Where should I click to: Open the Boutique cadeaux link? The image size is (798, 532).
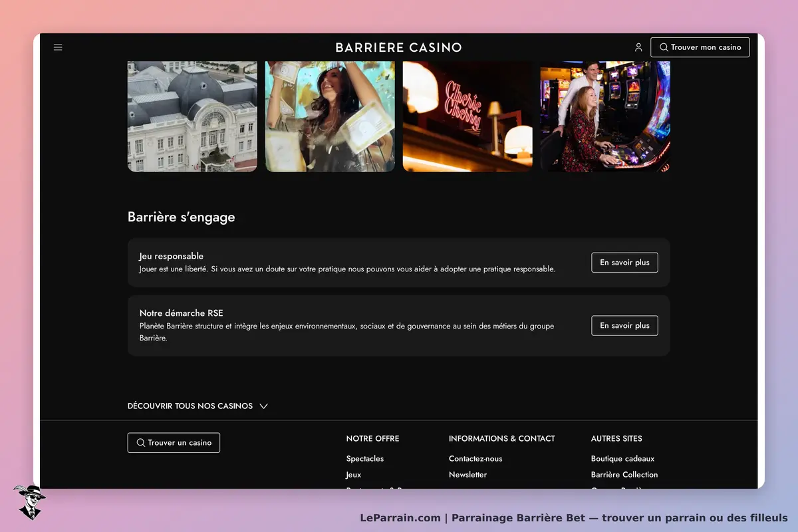click(622, 459)
